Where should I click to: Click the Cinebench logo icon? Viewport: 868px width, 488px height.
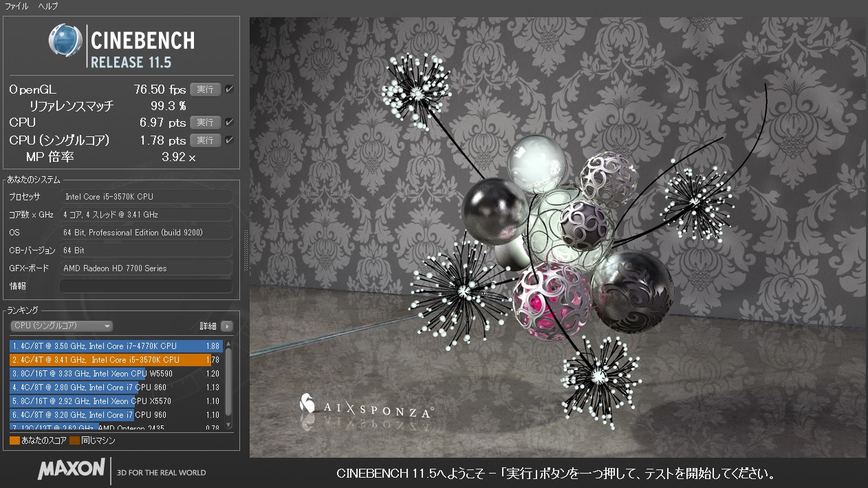pos(65,41)
